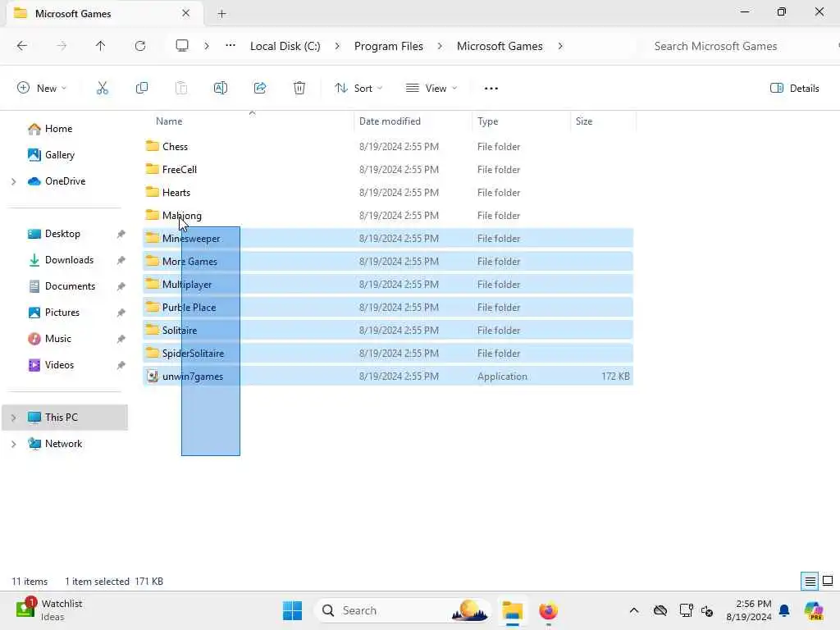The image size is (840, 630).
Task: Open Documents quick access folder
Action: pyautogui.click(x=70, y=286)
